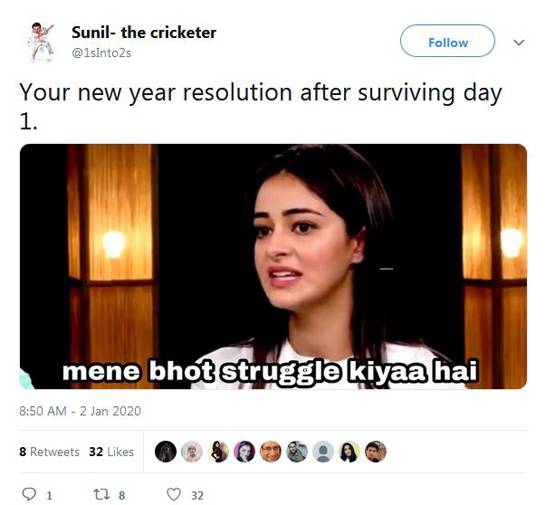Open the @1sInto2s handle link

pos(101,53)
